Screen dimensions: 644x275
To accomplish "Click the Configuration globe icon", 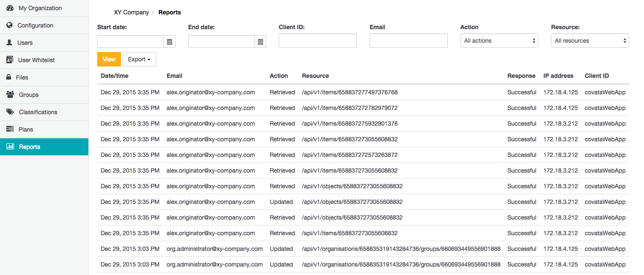I will (10, 25).
